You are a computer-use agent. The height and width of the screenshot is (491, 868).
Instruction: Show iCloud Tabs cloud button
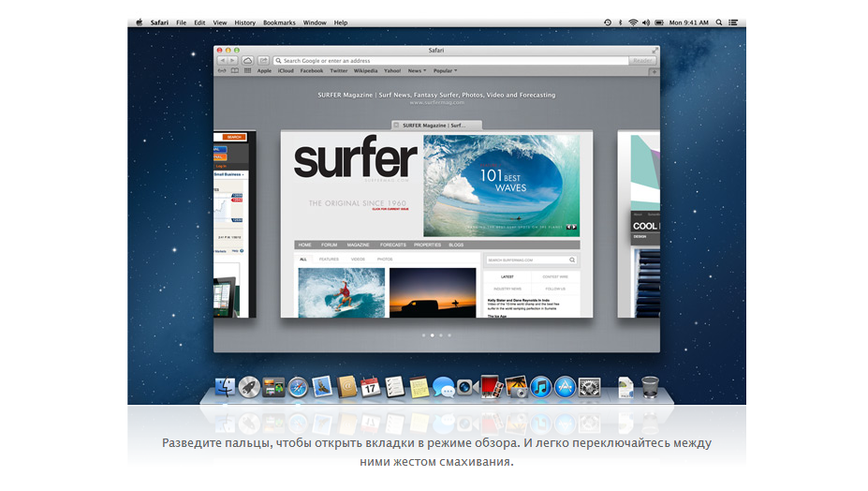click(247, 60)
